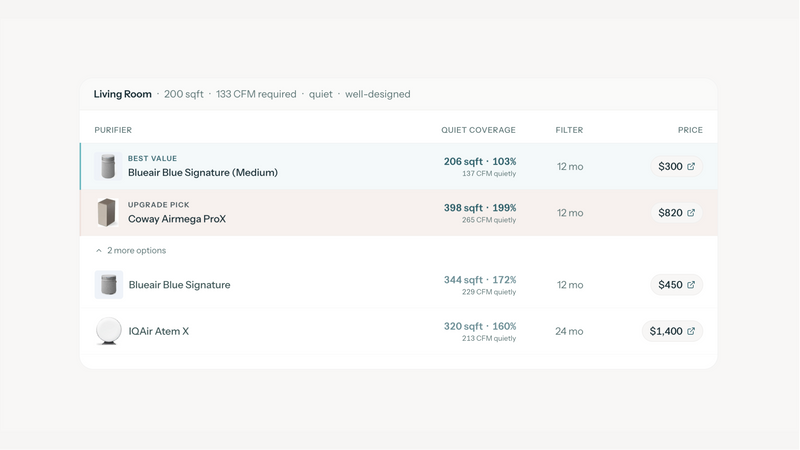Viewport: 800px width, 450px height.
Task: Click the Living Room title
Action: pos(123,94)
